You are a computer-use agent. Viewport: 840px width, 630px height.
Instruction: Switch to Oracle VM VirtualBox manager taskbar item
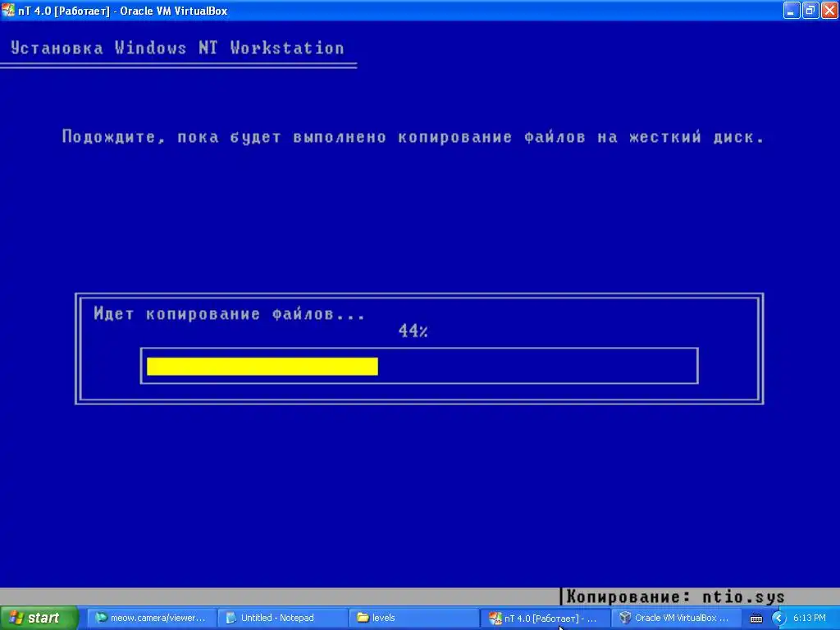pos(676,618)
